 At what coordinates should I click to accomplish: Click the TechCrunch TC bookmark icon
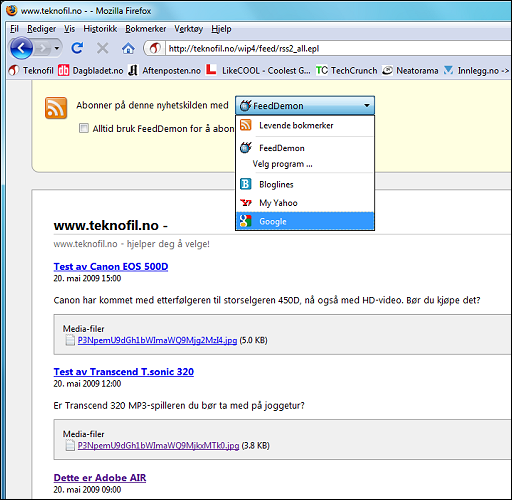322,70
